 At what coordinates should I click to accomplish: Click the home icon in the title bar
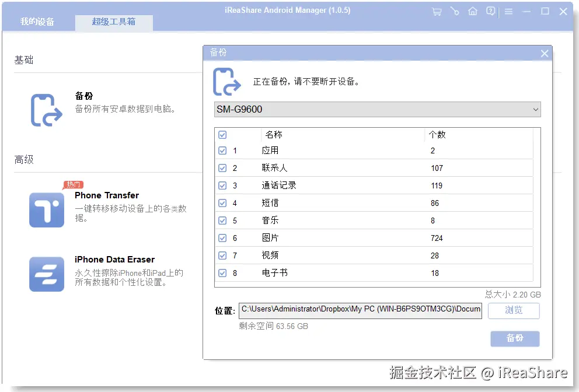[x=473, y=11]
